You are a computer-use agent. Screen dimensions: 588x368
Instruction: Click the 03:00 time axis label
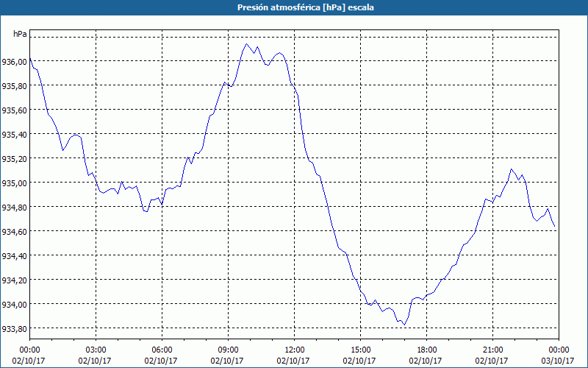point(96,350)
